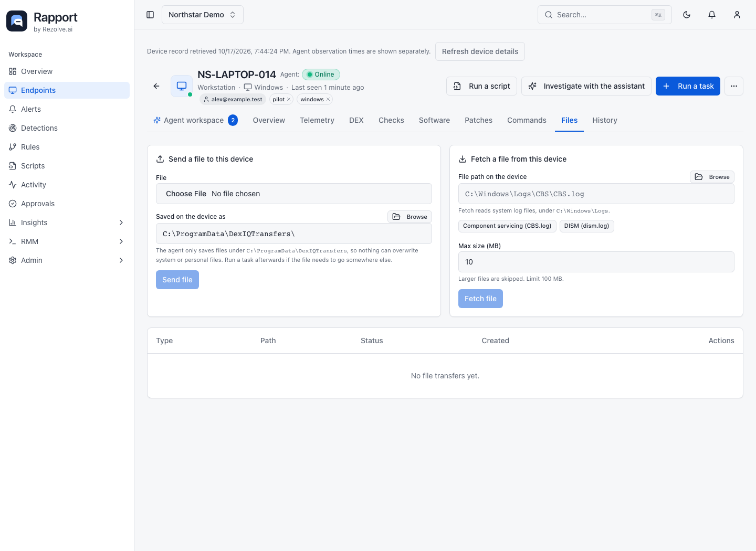Click the Rapport logo
Image resolution: width=756 pixels, height=551 pixels.
tap(17, 21)
